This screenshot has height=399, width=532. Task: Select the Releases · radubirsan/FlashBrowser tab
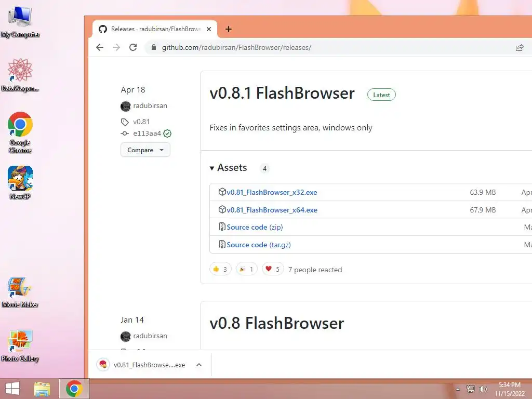coord(155,29)
